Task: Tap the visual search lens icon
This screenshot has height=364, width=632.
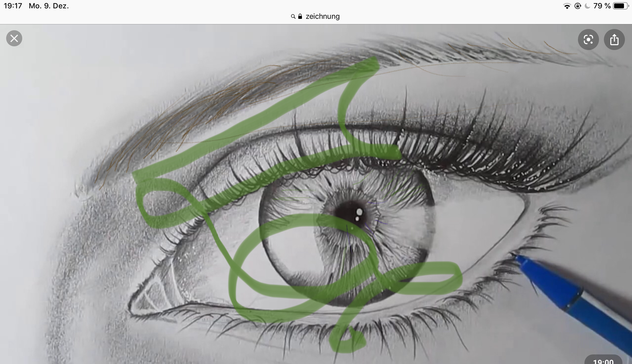Action: pyautogui.click(x=588, y=40)
